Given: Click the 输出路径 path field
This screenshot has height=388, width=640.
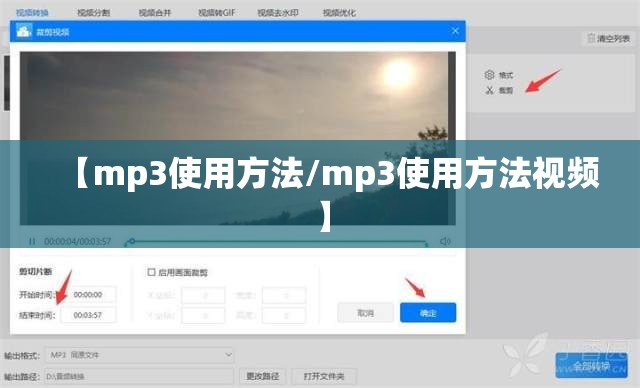Looking at the screenshot, I should pyautogui.click(x=139, y=376).
